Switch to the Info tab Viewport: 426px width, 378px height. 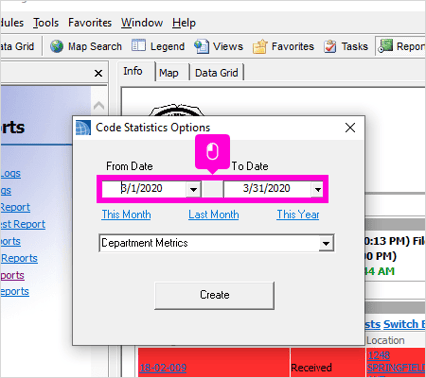[x=133, y=71]
